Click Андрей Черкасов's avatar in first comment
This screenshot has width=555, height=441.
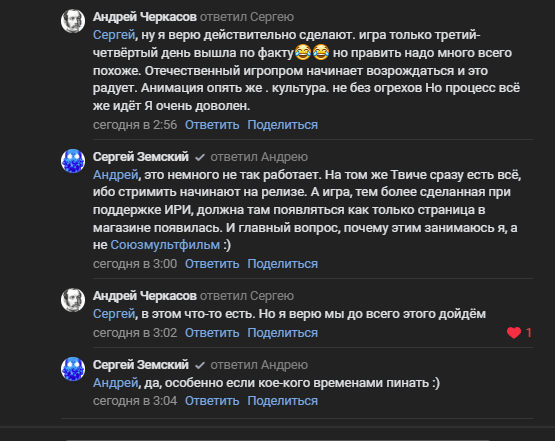(x=73, y=21)
